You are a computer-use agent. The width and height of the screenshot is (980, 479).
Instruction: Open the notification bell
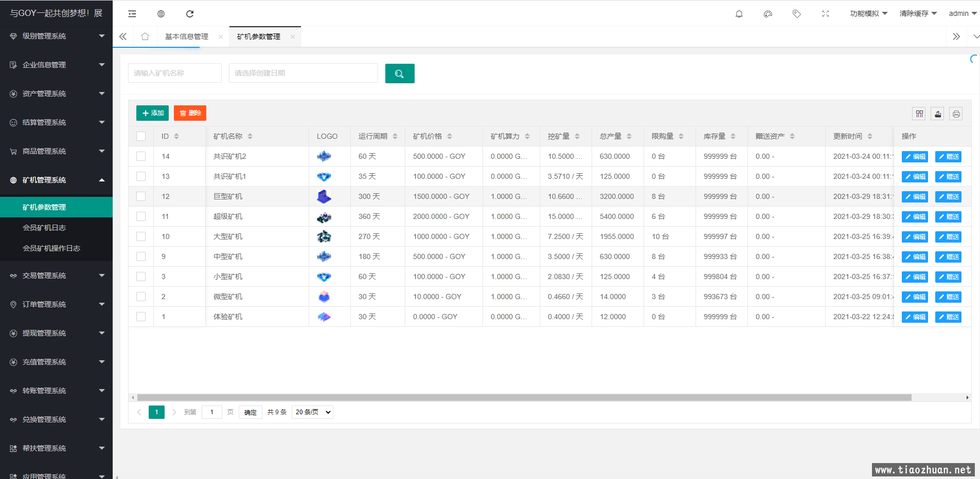tap(739, 14)
